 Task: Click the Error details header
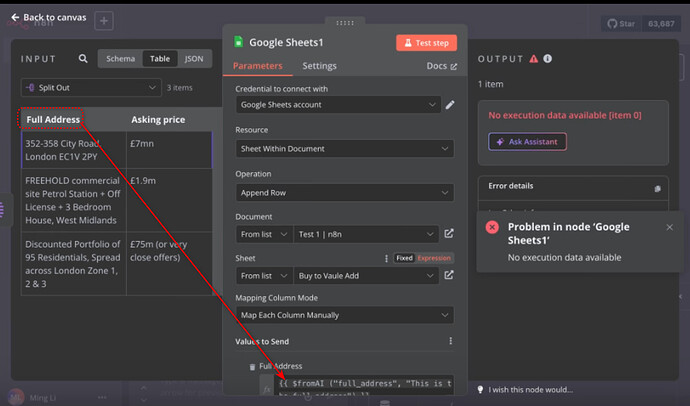tap(511, 186)
